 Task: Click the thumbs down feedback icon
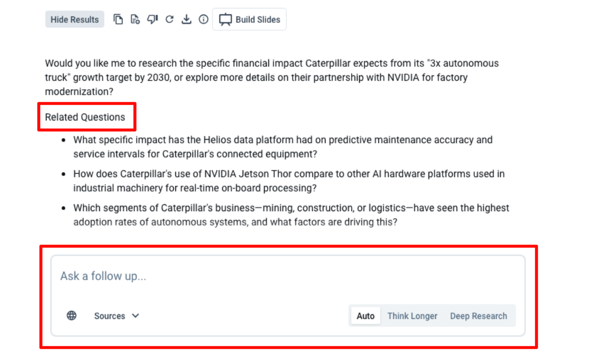[x=152, y=20]
